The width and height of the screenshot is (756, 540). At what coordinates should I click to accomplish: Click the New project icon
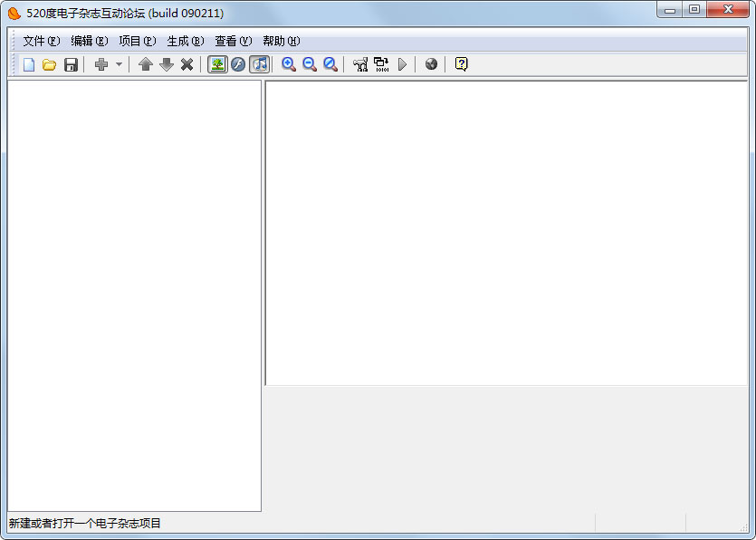coord(29,64)
